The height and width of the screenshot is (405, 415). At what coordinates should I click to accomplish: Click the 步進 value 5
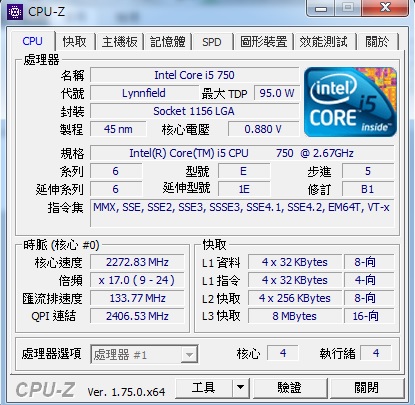coord(368,171)
